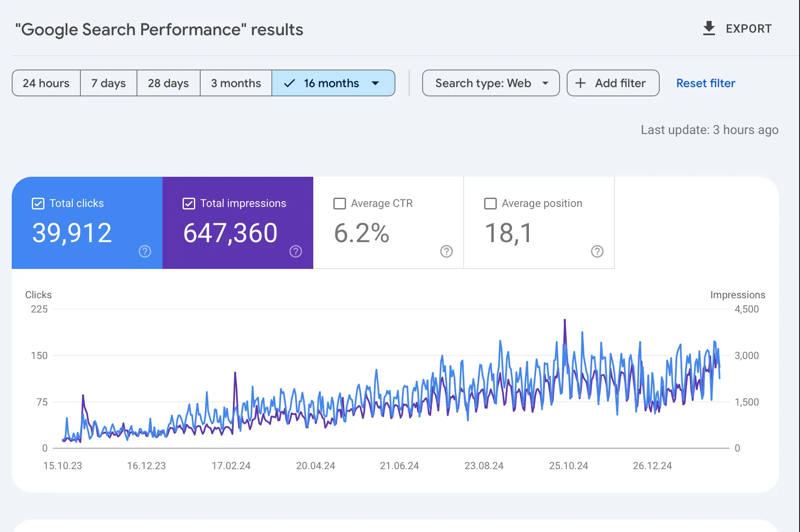Switch to the 3 months range
The image size is (800, 532).
tap(236, 83)
